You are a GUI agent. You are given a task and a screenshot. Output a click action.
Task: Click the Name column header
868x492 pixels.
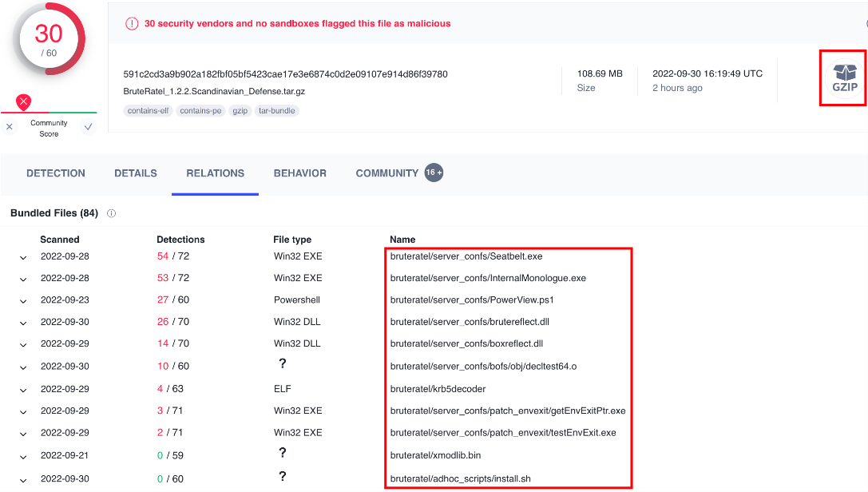pos(402,240)
